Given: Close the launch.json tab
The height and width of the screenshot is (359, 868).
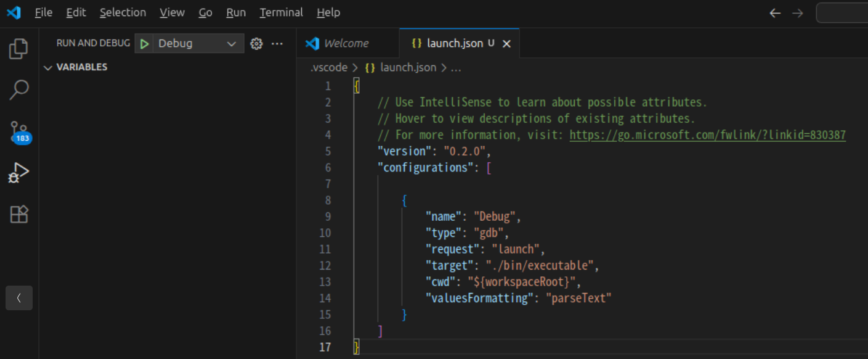Looking at the screenshot, I should [506, 44].
